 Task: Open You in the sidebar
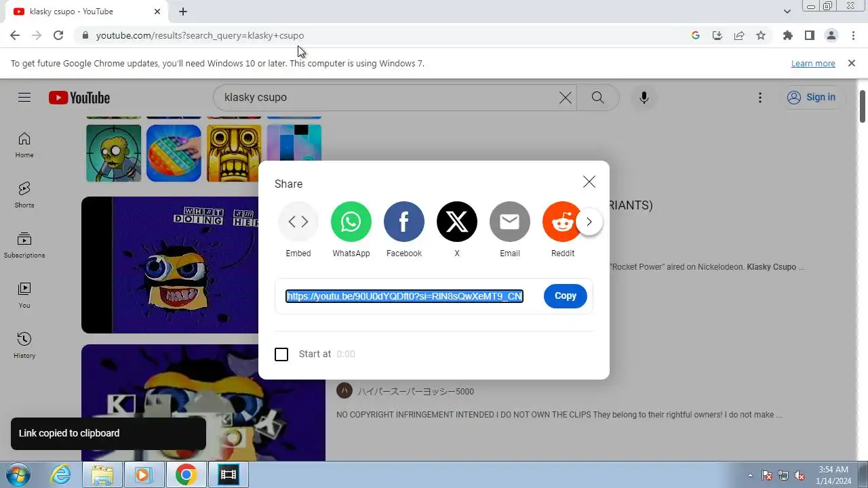point(24,296)
